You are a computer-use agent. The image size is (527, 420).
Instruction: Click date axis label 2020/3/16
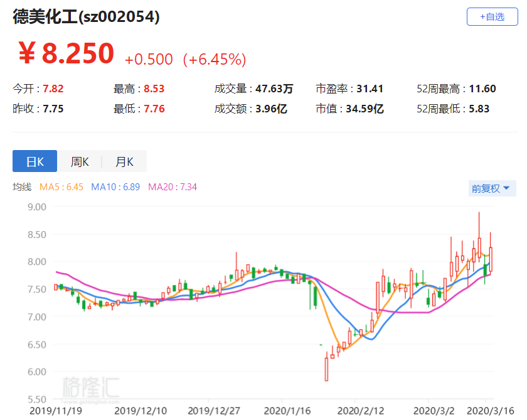(491, 411)
